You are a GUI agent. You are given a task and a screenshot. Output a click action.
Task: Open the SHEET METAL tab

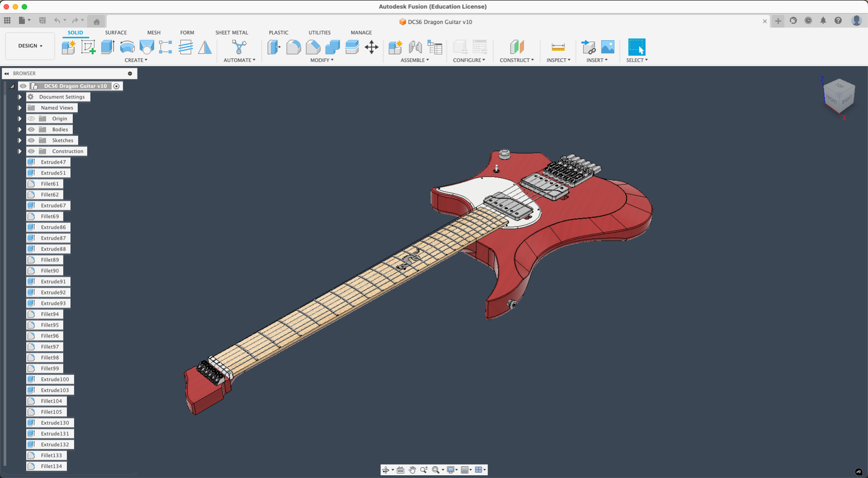point(231,33)
